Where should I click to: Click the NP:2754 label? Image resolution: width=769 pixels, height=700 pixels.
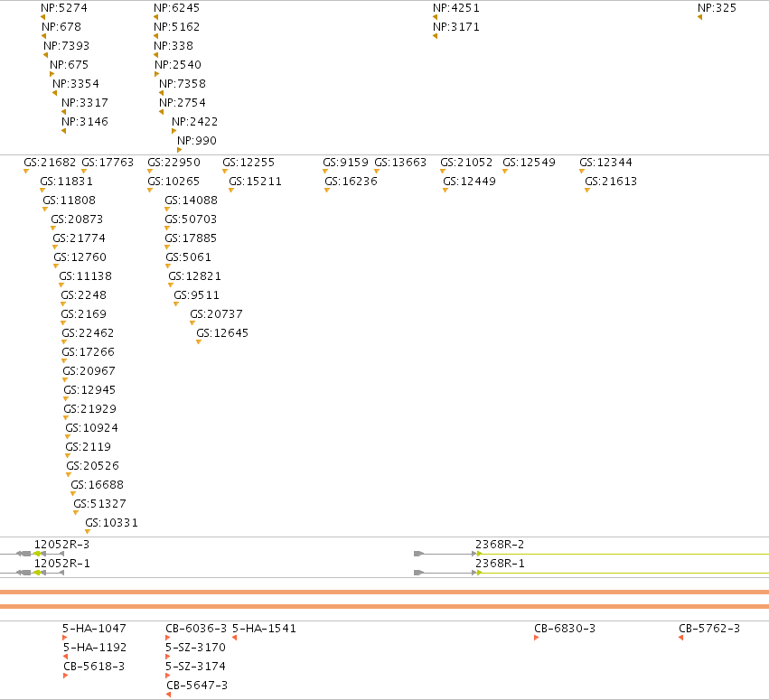point(183,102)
